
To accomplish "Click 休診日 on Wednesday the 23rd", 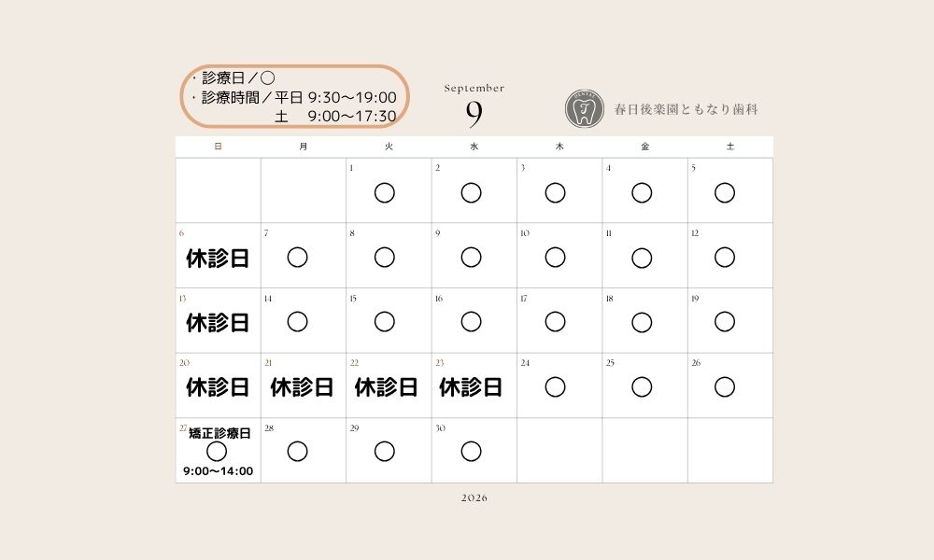I will [x=471, y=387].
